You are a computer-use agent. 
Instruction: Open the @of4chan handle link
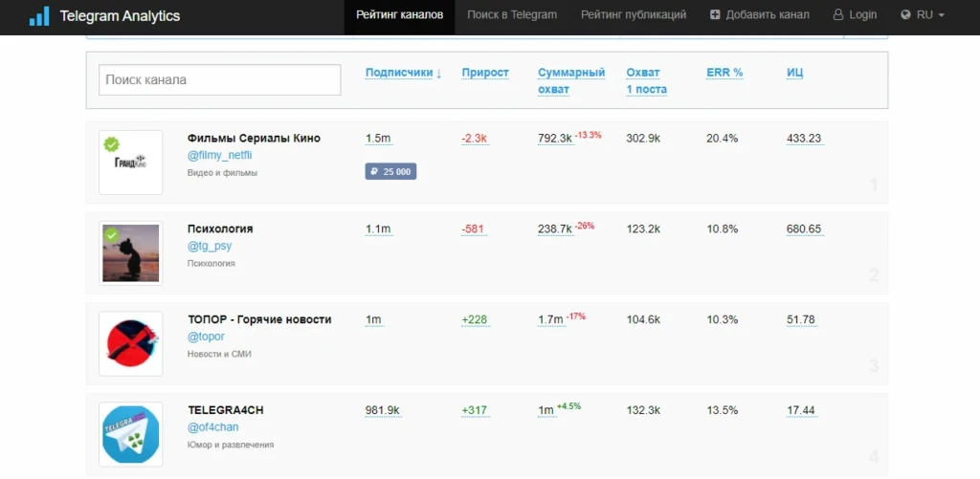coord(212,427)
